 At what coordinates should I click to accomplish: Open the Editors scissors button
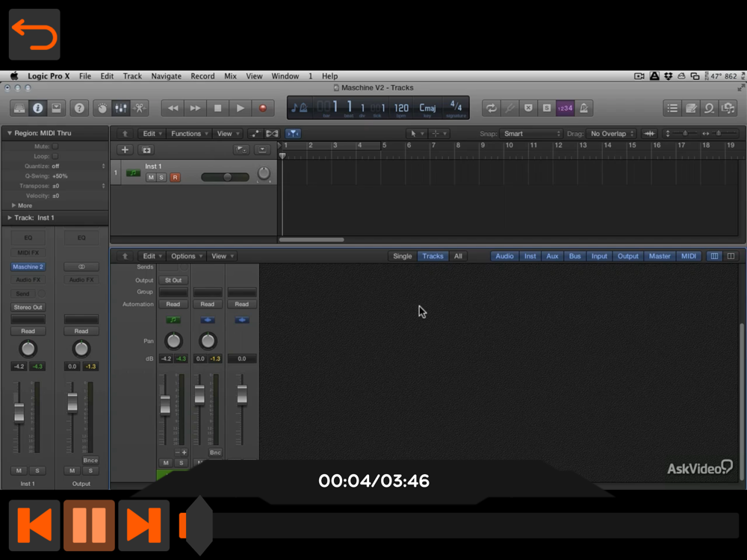click(x=139, y=108)
